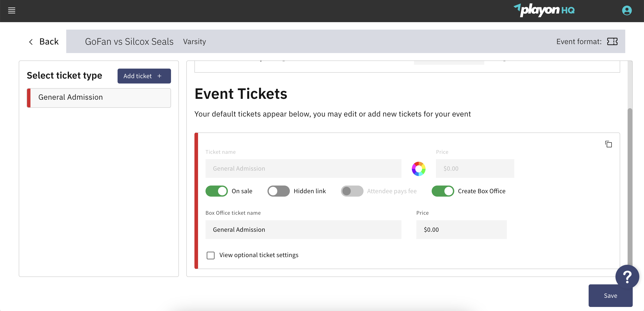Enable the Hidden link toggle

click(278, 191)
